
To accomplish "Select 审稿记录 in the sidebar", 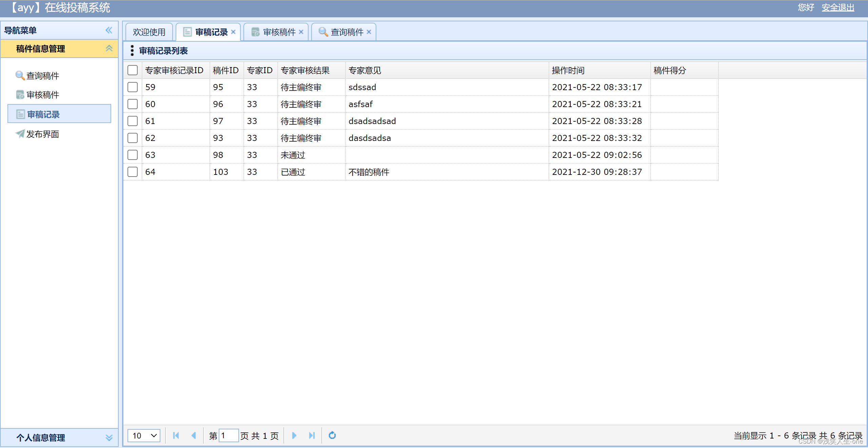I will (x=59, y=114).
